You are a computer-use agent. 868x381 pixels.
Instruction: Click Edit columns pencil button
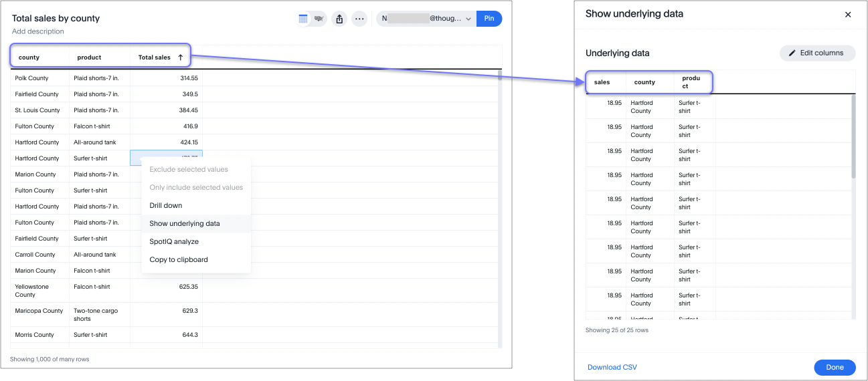pyautogui.click(x=817, y=53)
